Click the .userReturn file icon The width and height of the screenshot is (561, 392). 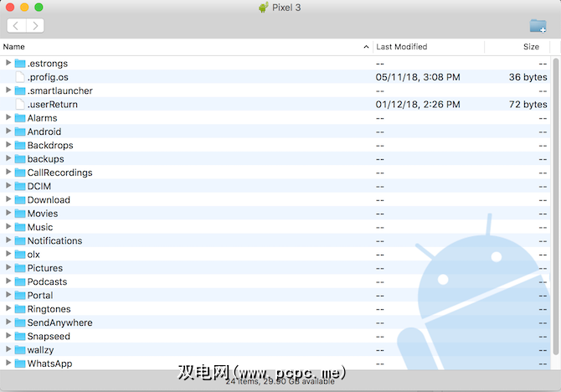(20, 105)
